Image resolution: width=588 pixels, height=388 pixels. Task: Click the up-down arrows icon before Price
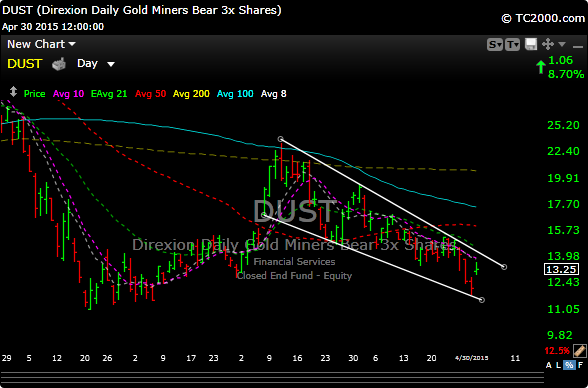(13, 92)
